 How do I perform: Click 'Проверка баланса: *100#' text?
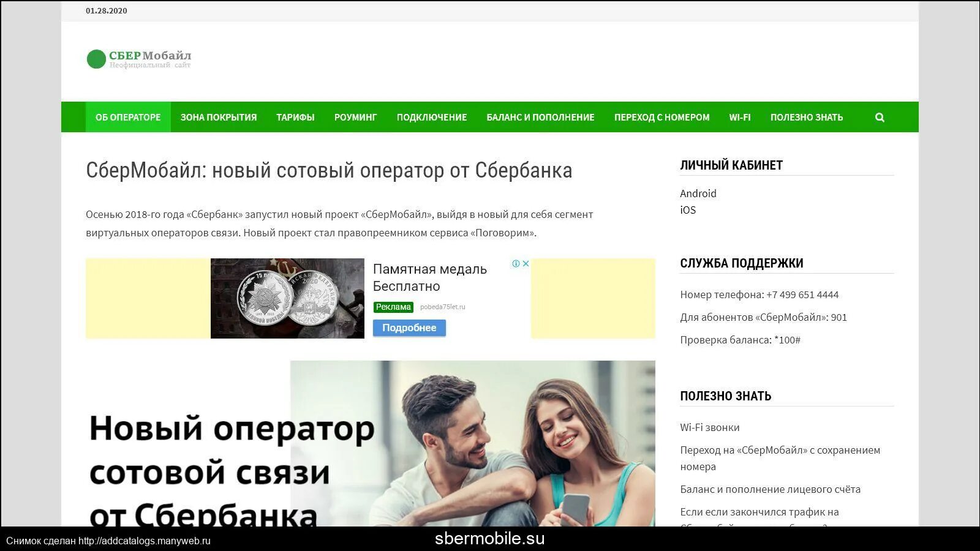pos(740,340)
